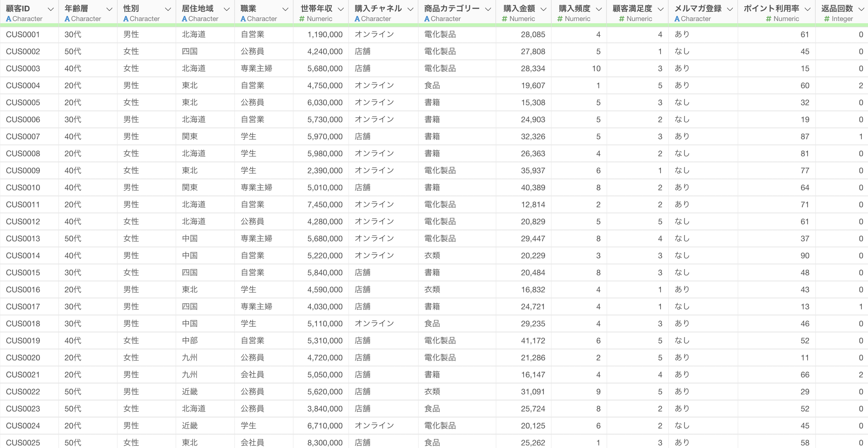Open the 購入チャネル column menu arrow
This screenshot has width=868, height=448.
coord(411,9)
